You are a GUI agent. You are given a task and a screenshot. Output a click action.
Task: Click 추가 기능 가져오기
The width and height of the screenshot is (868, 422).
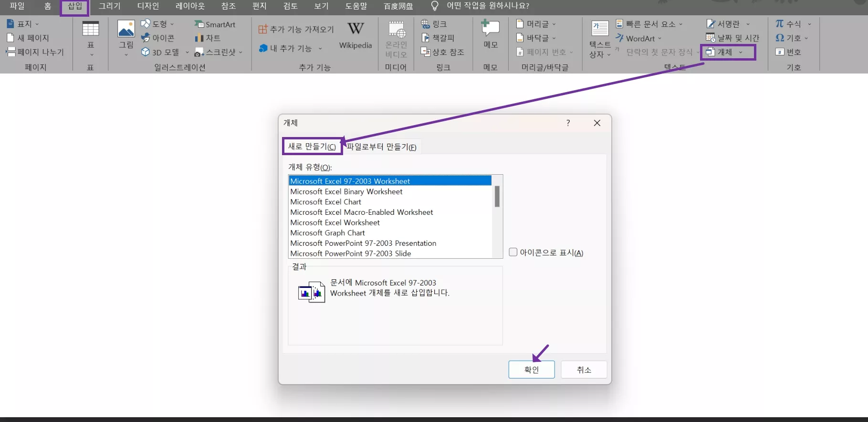tap(296, 29)
